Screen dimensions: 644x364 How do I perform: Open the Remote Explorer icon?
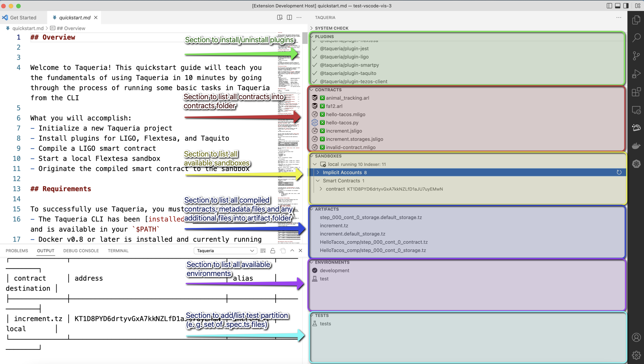point(636,110)
